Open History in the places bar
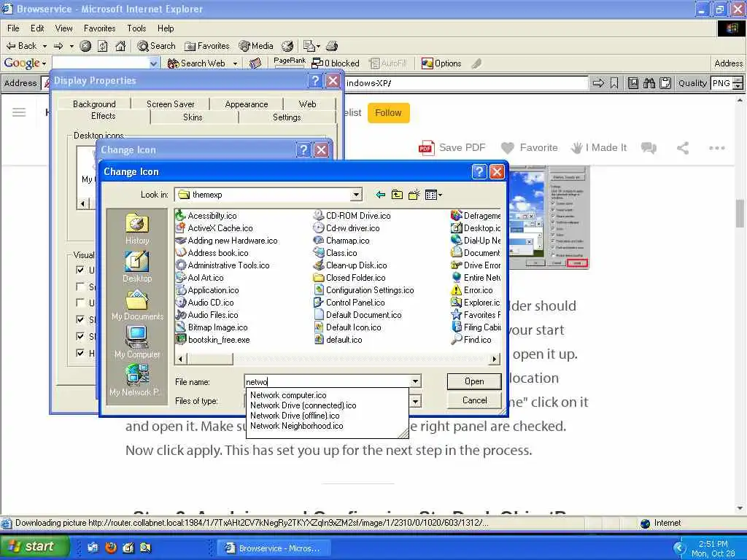The height and width of the screenshot is (560, 747). click(x=137, y=229)
